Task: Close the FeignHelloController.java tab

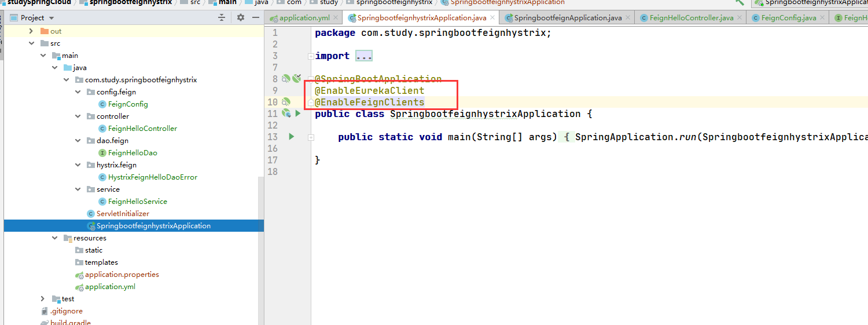Action: 740,18
